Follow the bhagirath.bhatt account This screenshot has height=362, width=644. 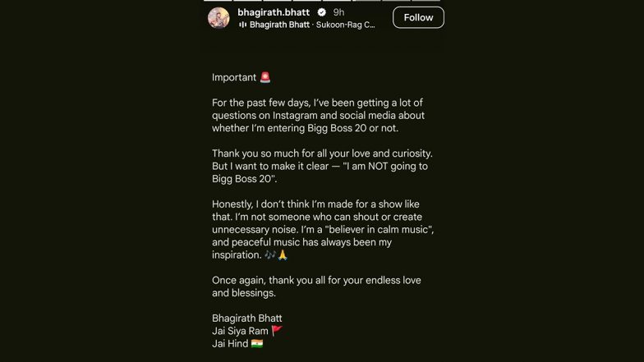[x=418, y=18]
